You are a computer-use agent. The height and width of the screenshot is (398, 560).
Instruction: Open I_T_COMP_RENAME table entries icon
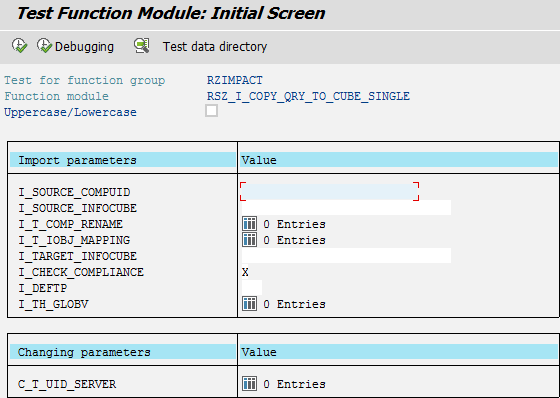[249, 224]
